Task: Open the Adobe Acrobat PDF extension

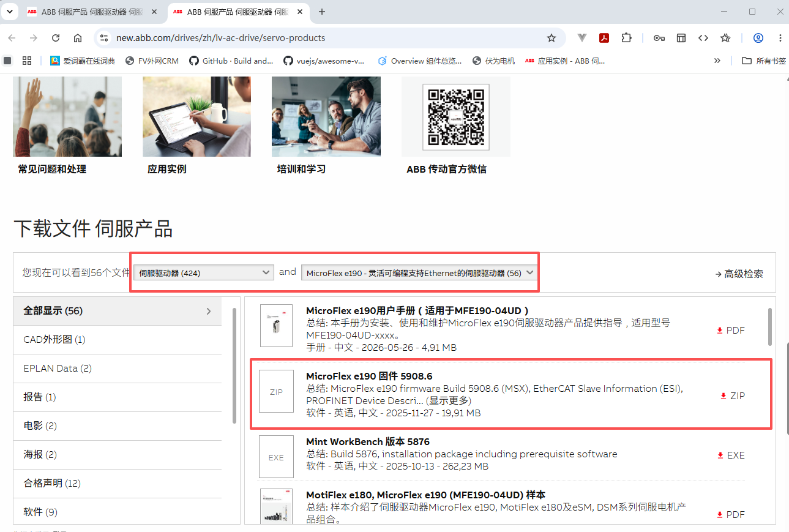Action: click(604, 38)
